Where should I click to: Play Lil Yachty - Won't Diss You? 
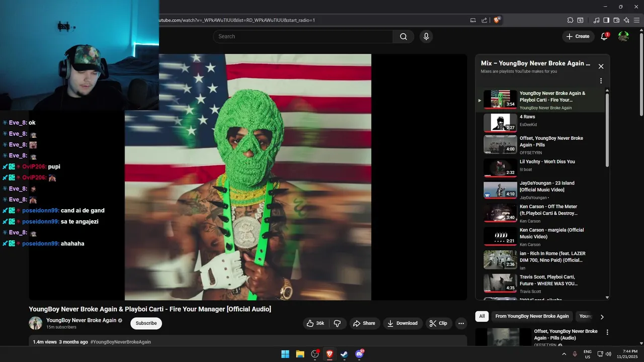[x=541, y=168]
